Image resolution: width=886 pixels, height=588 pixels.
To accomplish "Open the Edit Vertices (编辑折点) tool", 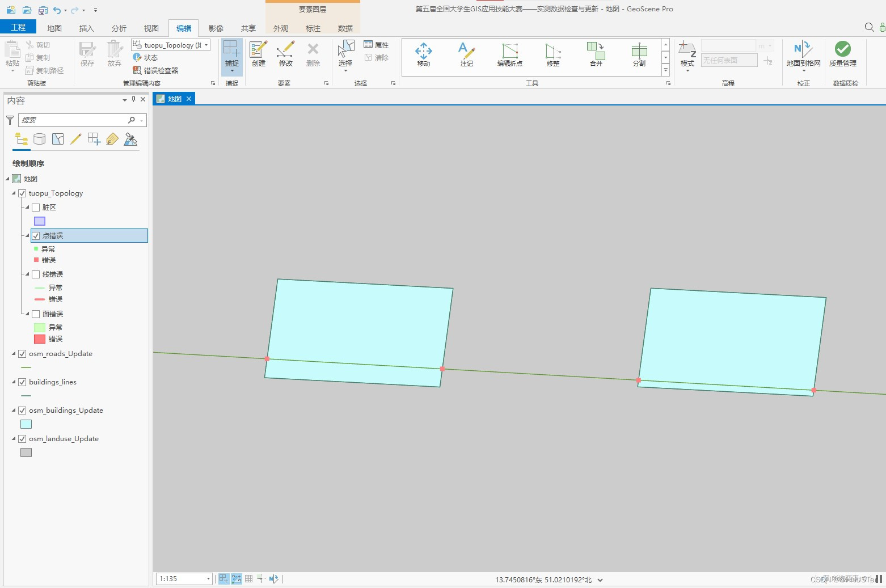I will click(x=510, y=55).
